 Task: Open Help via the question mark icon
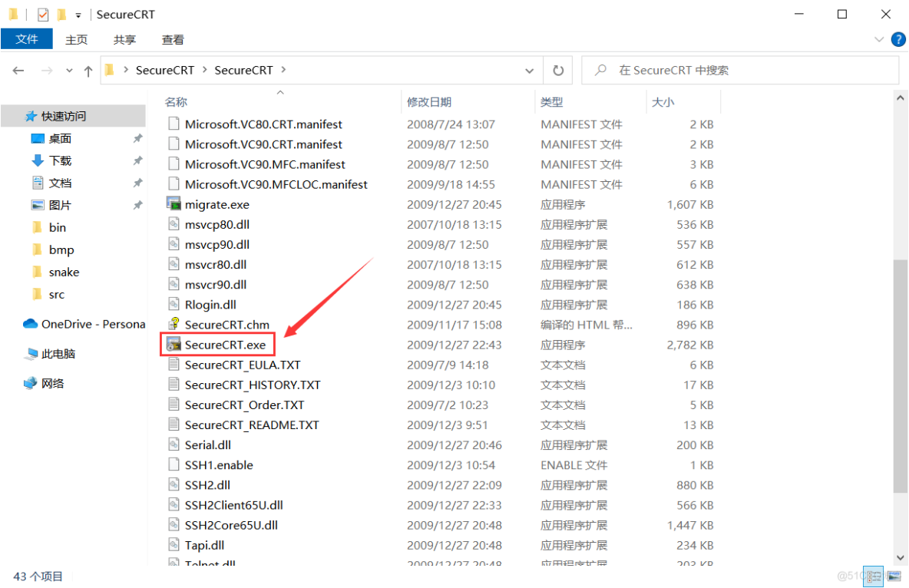[x=898, y=39]
